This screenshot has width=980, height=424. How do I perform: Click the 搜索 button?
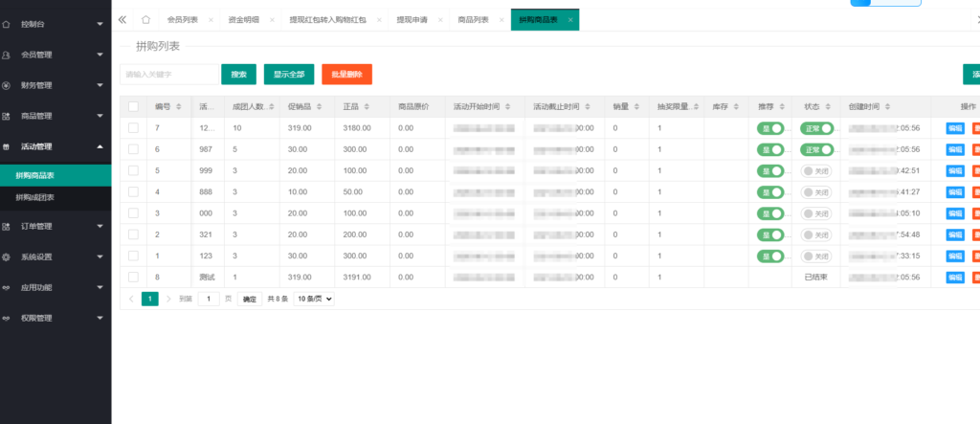238,74
